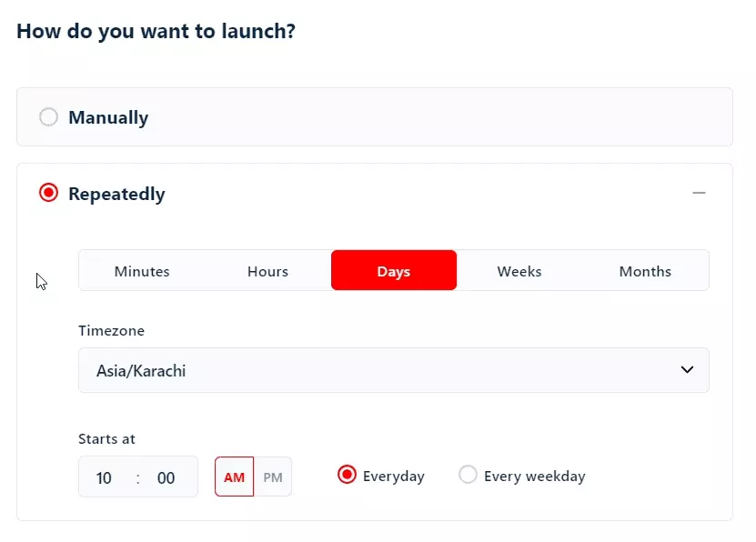Image resolution: width=756 pixels, height=542 pixels.
Task: Set the start time to AM
Action: (x=234, y=477)
